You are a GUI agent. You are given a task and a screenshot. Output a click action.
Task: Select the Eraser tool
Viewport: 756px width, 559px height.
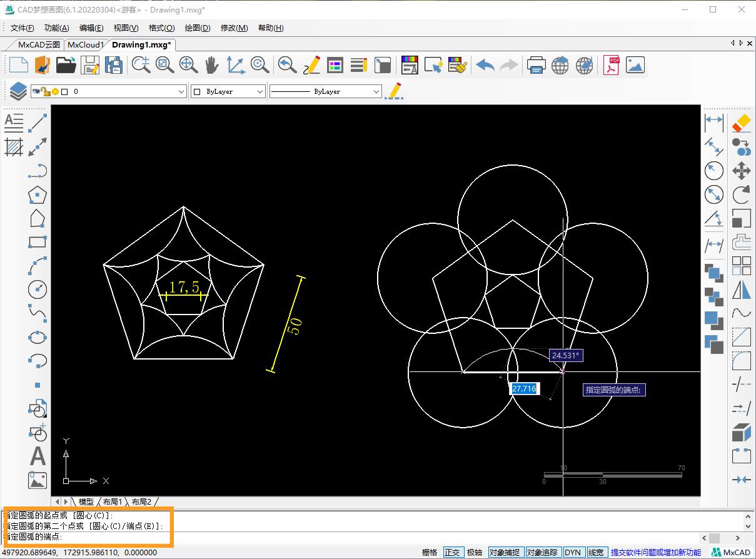(741, 123)
